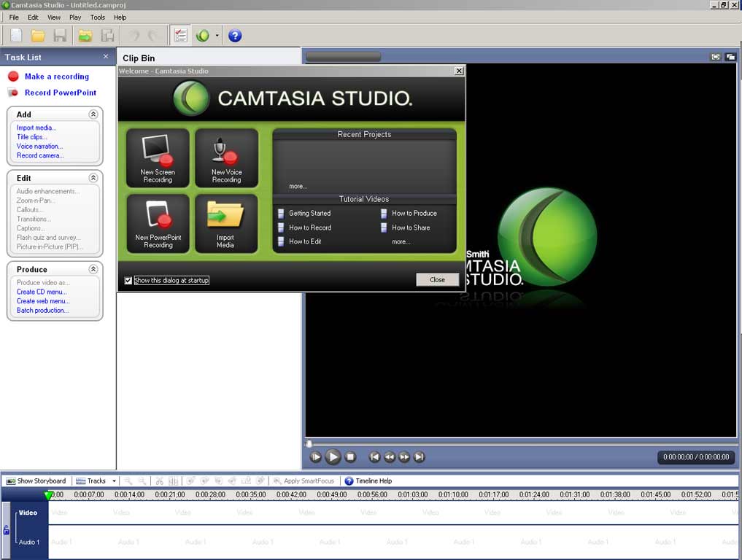Image resolution: width=742 pixels, height=560 pixels.
Task: Jump to next clip in preview controls
Action: pos(419,457)
